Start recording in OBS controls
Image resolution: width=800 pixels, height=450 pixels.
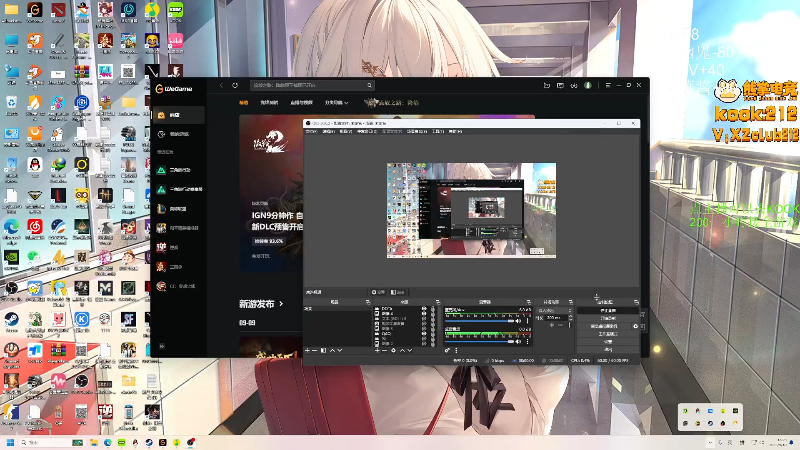[x=608, y=318]
